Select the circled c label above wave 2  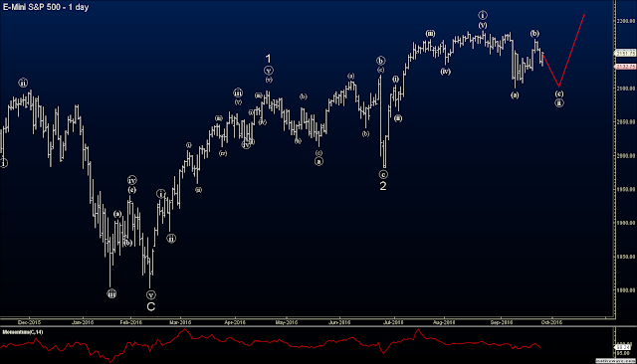[x=383, y=174]
